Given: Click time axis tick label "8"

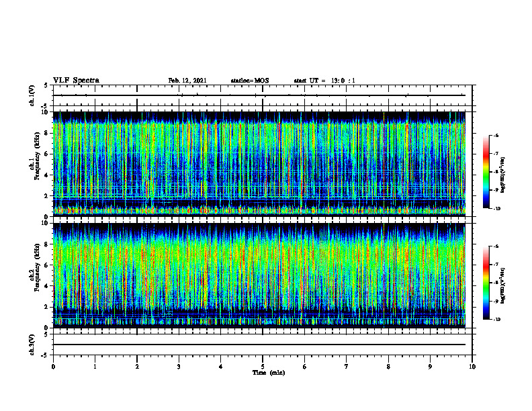Looking at the screenshot, I should point(388,367).
